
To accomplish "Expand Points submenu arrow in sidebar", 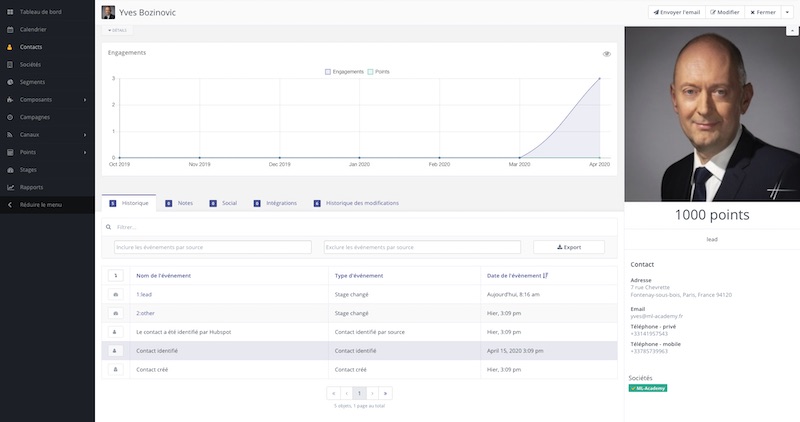I will click(85, 153).
